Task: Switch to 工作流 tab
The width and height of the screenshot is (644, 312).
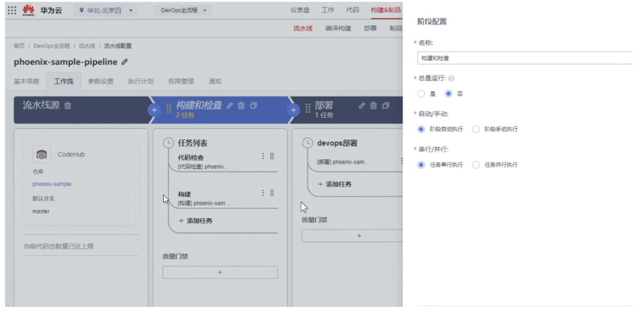Action: coord(64,81)
